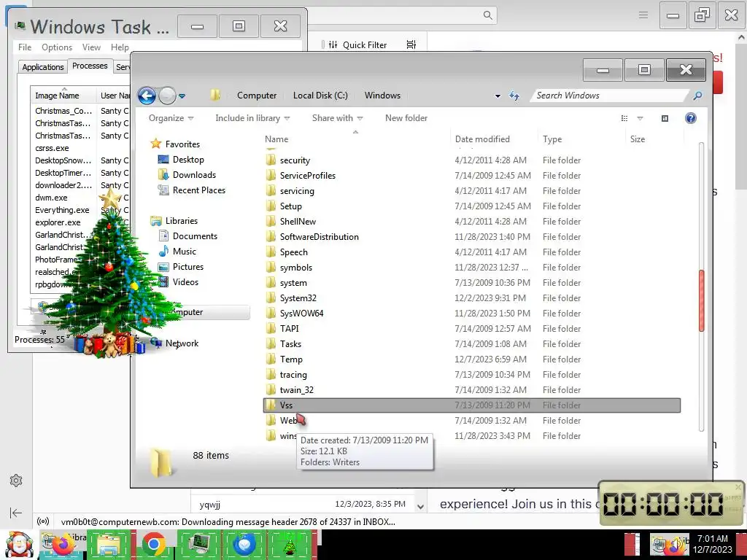Open Chrome from the taskbar
Viewport: 747px width, 560px height.
click(x=153, y=544)
